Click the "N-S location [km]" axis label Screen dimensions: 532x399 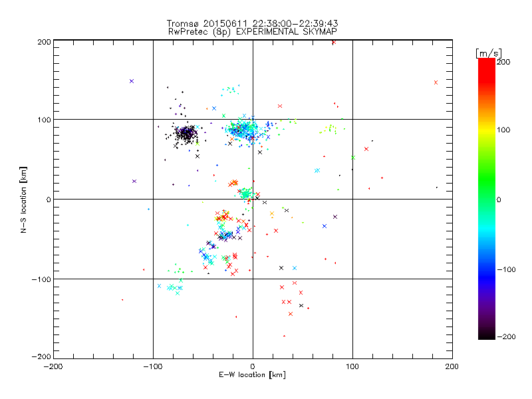pyautogui.click(x=23, y=199)
